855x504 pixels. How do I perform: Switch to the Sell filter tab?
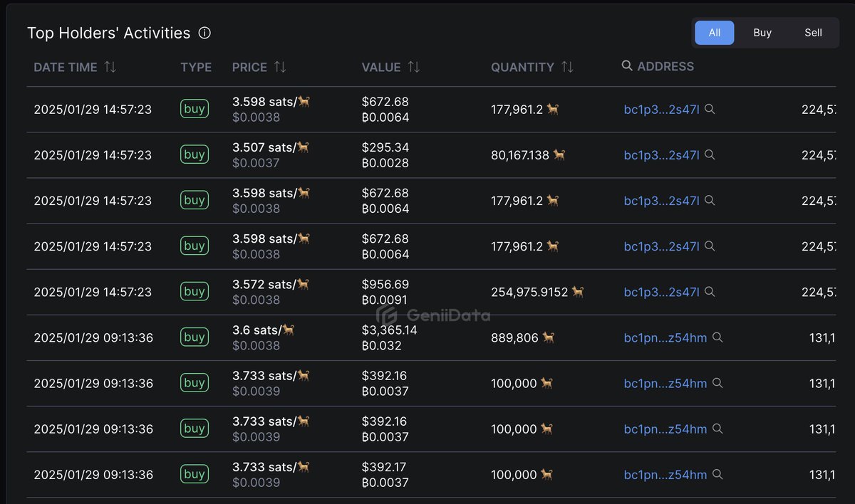813,33
